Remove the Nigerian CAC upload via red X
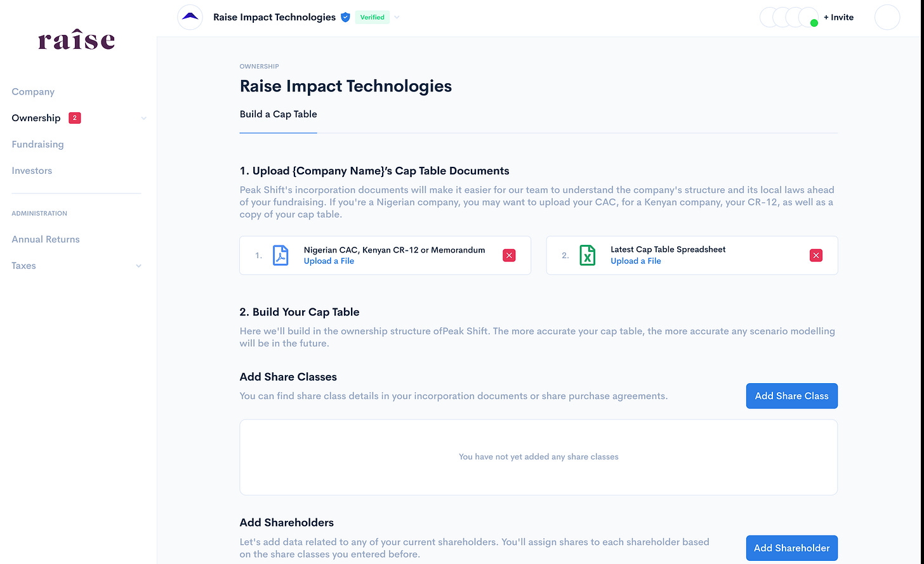Image resolution: width=924 pixels, height=564 pixels. pyautogui.click(x=508, y=255)
